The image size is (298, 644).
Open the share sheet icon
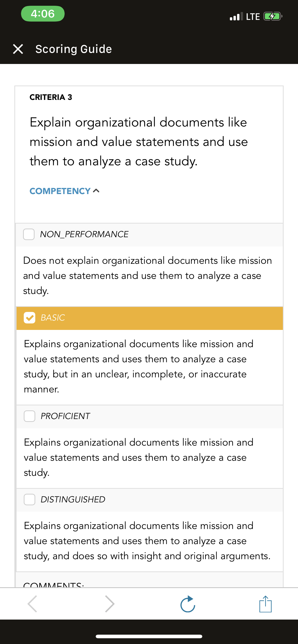[265, 604]
